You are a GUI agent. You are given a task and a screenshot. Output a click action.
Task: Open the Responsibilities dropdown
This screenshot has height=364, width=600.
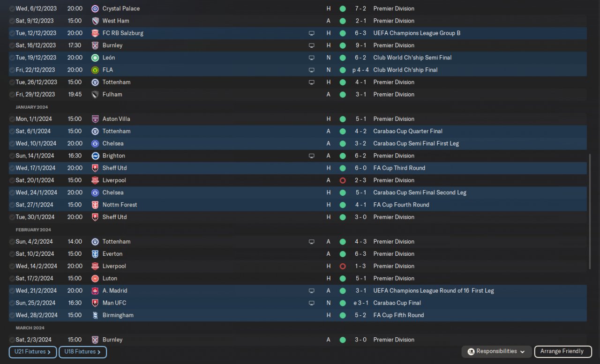[496, 352]
